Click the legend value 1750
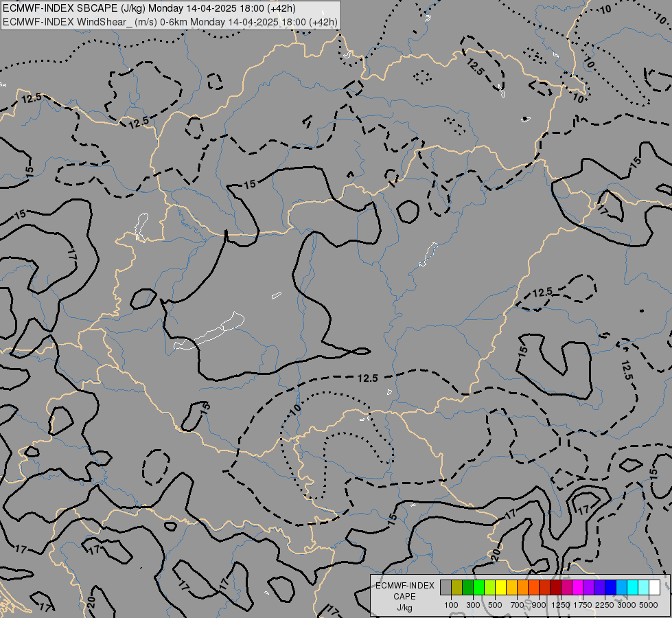The height and width of the screenshot is (618, 672). (x=583, y=605)
